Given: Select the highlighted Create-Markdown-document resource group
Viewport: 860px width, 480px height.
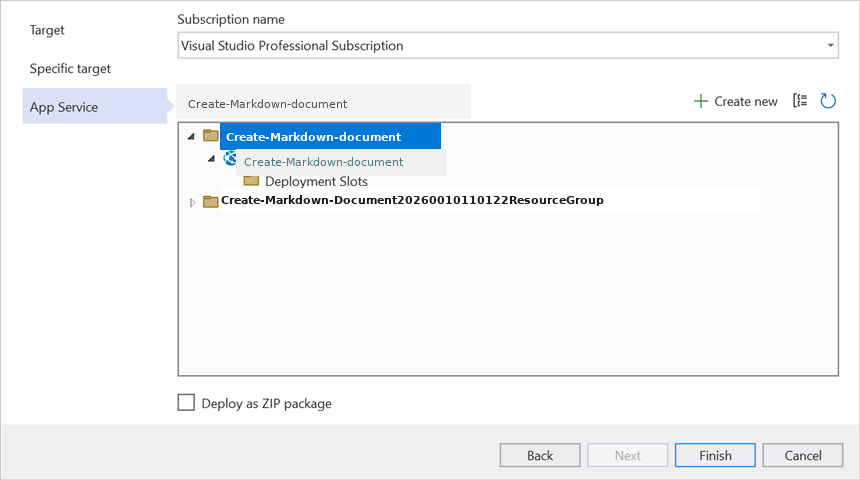Looking at the screenshot, I should point(330,137).
